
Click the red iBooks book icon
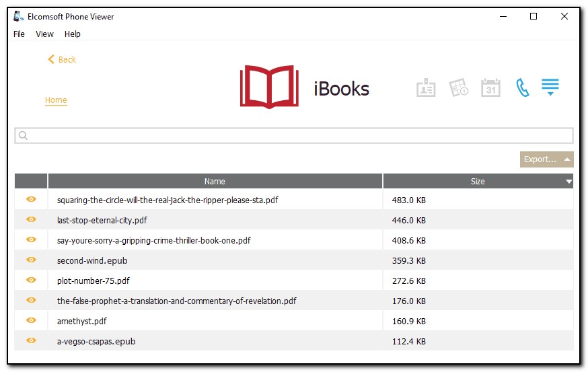[x=269, y=87]
